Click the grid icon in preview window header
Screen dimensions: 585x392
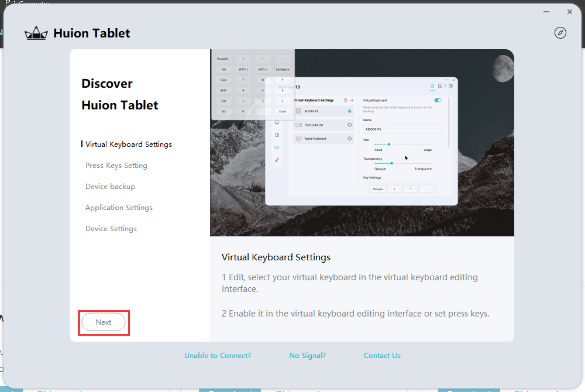click(432, 86)
